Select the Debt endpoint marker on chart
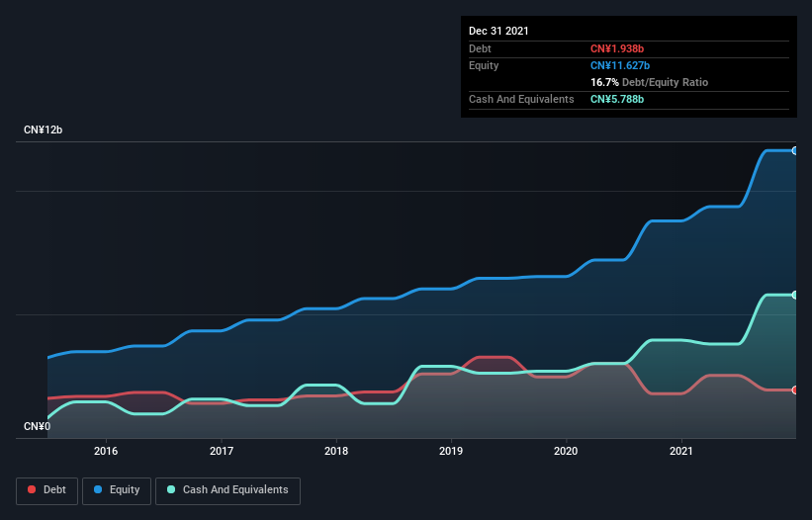The height and width of the screenshot is (520, 812). 795,390
